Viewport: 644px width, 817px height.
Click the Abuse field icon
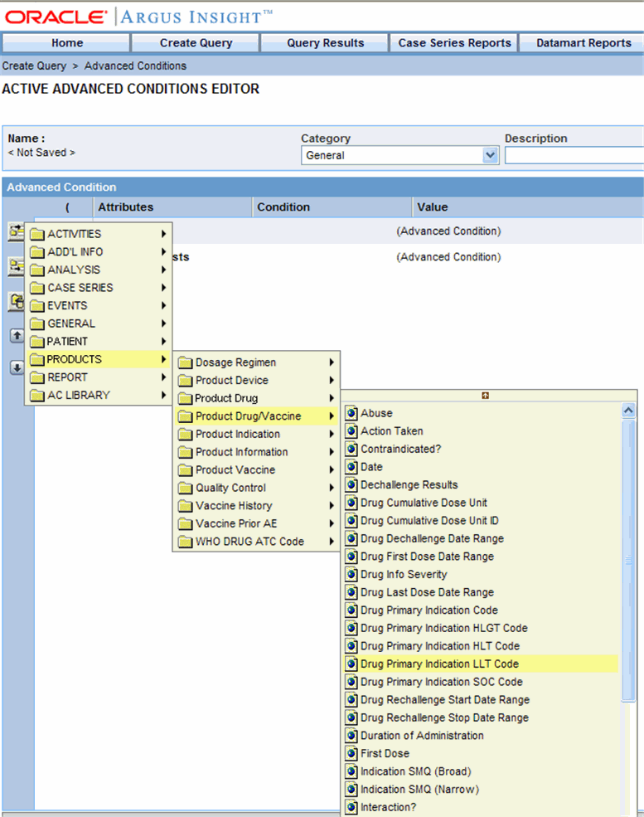pyautogui.click(x=351, y=413)
